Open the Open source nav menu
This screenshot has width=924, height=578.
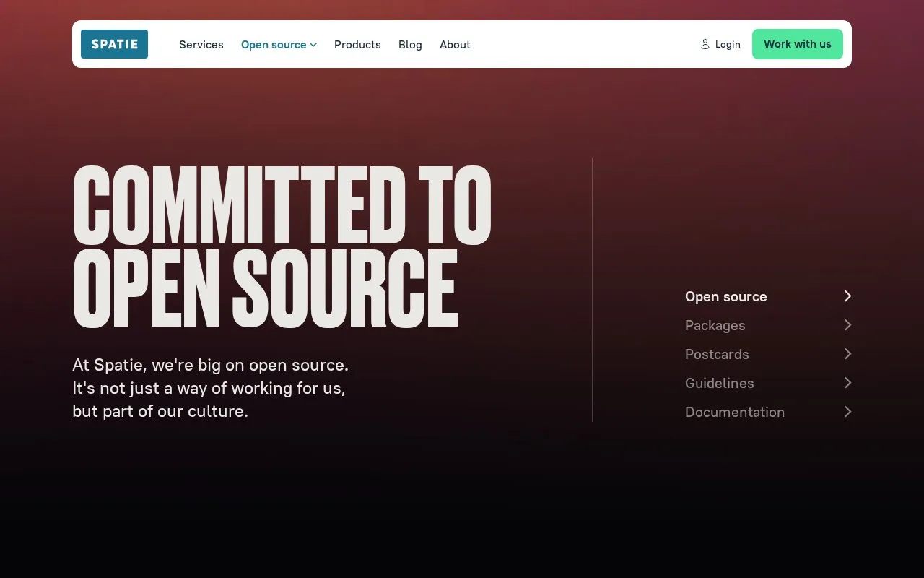pos(279,45)
